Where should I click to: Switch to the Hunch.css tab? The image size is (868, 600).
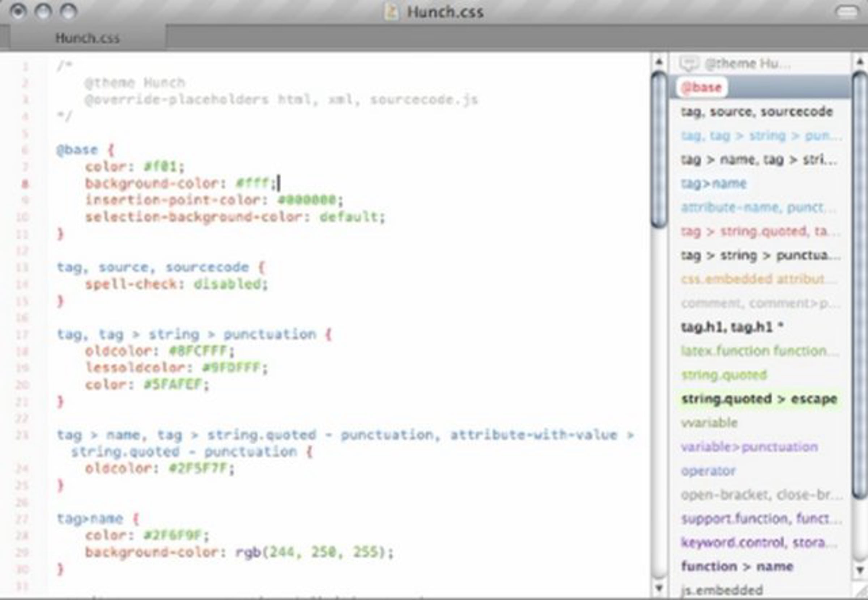click(88, 38)
